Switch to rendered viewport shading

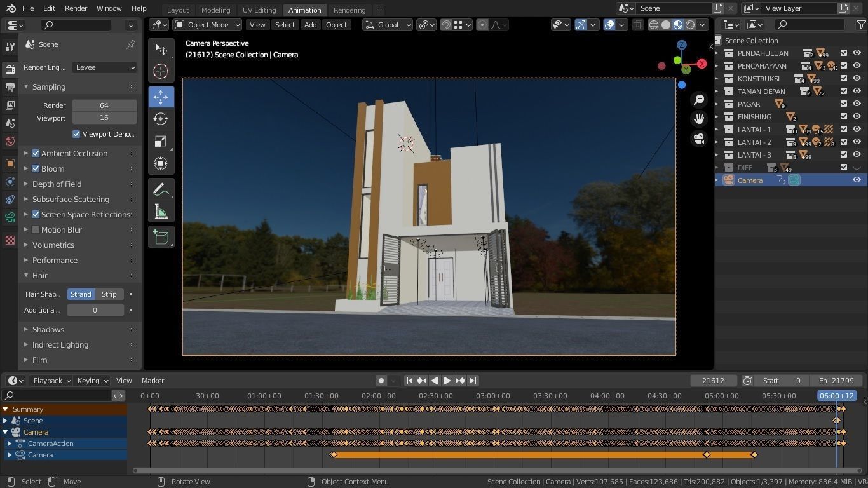[690, 25]
